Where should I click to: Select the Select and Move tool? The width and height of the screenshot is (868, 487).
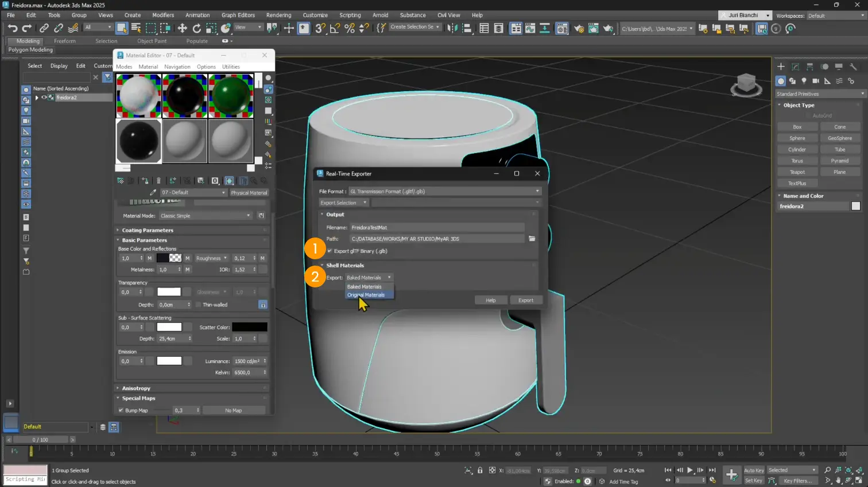182,28
